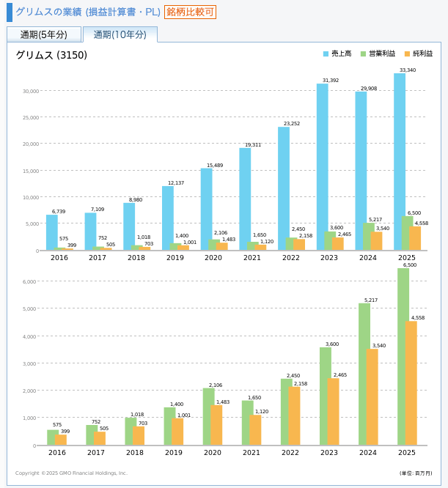Switch to the 通期(5年分) tab
This screenshot has height=488, width=448.
pyautogui.click(x=44, y=34)
